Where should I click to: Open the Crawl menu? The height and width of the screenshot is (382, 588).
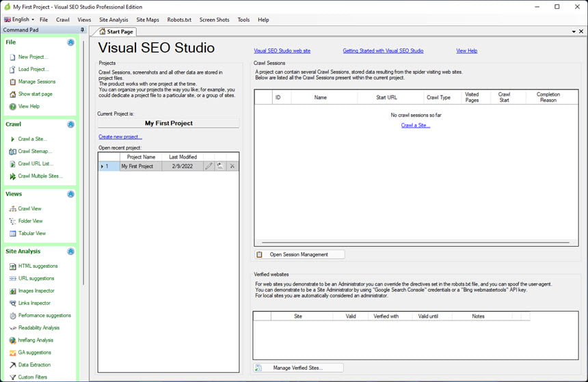point(63,20)
